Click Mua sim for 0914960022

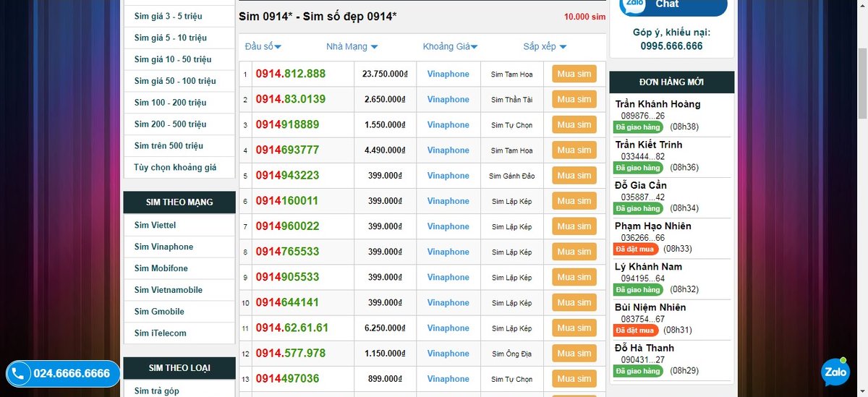point(574,226)
